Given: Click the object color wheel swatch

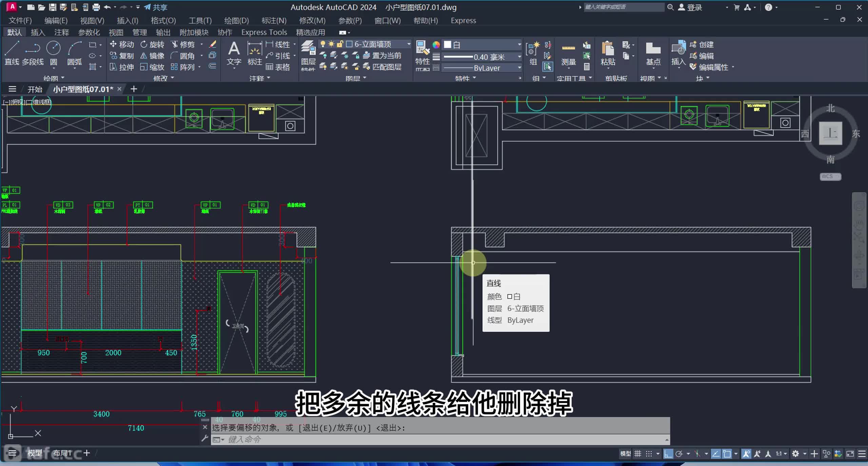Looking at the screenshot, I should 436,44.
